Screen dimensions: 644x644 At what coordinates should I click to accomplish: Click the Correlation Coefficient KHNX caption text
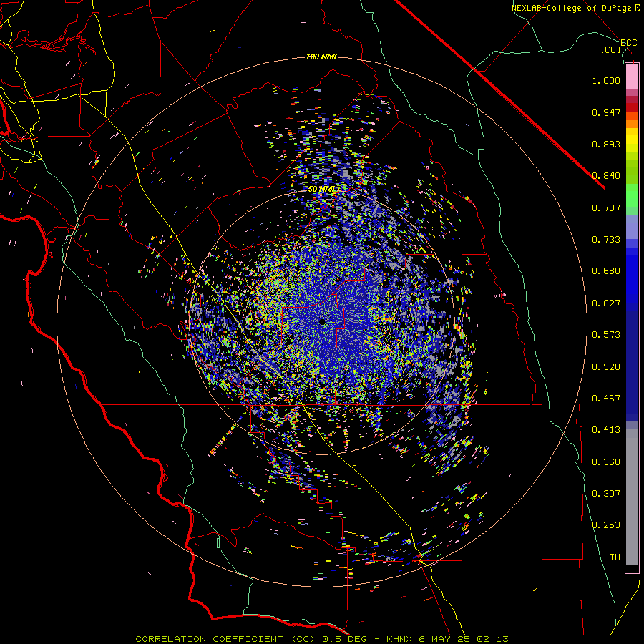(321, 639)
